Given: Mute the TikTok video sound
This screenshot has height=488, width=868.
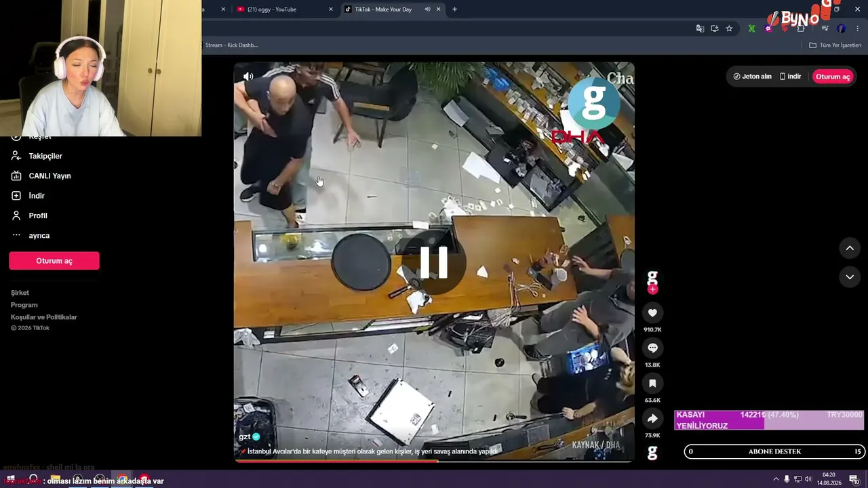Looking at the screenshot, I should [249, 77].
